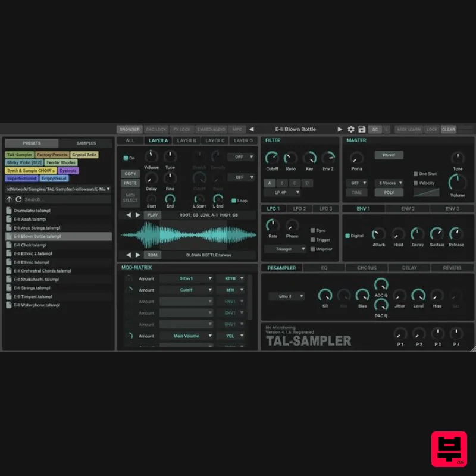Click the filter Cutoff knob

272,158
